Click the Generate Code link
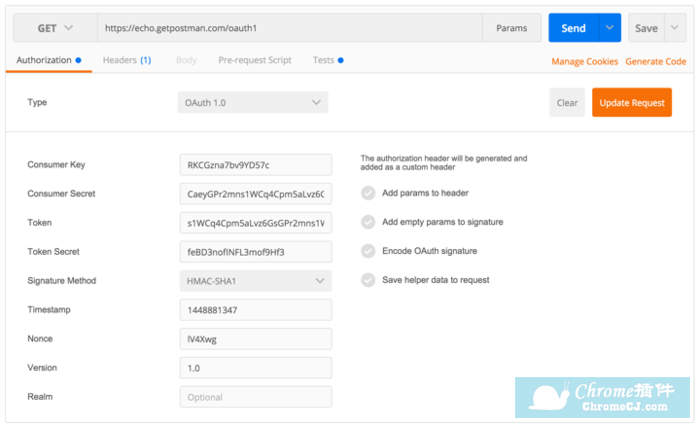 coord(655,62)
